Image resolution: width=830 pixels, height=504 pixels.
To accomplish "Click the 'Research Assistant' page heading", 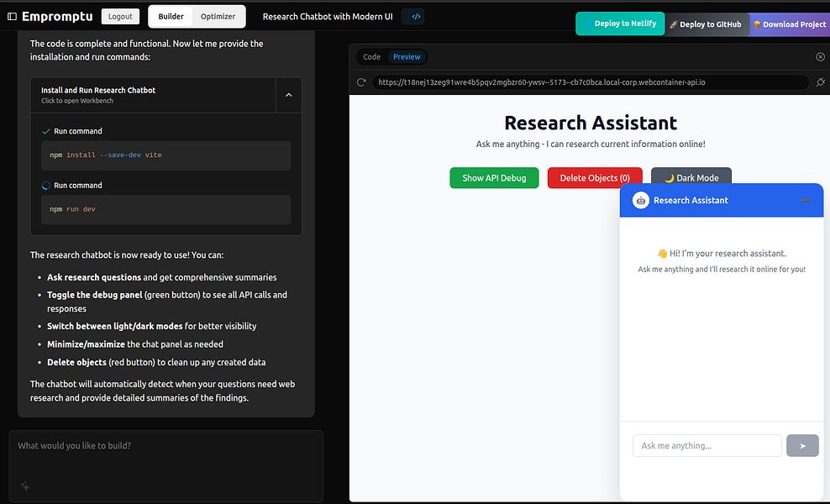I will (x=591, y=123).
